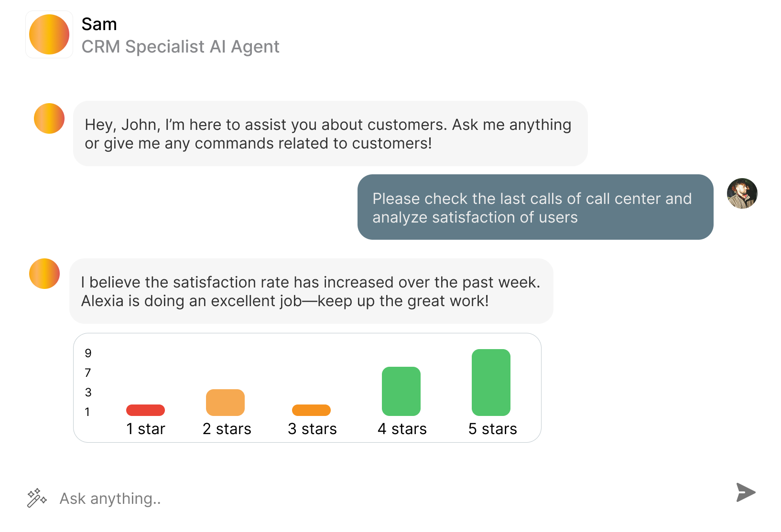Select the orange 3 stars bar

click(x=311, y=410)
